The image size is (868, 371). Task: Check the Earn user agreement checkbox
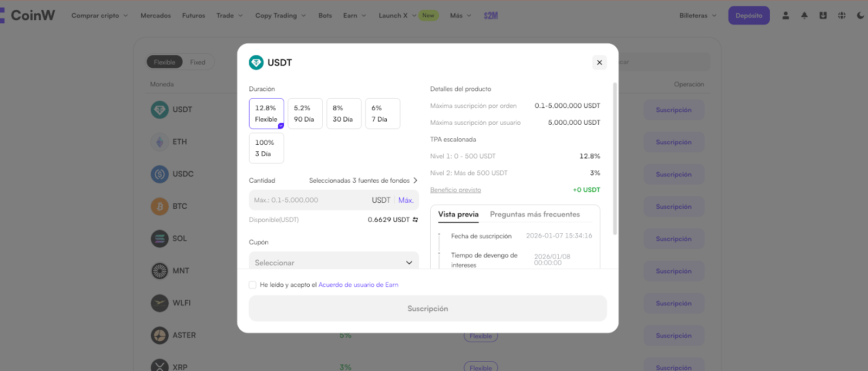[x=252, y=285]
